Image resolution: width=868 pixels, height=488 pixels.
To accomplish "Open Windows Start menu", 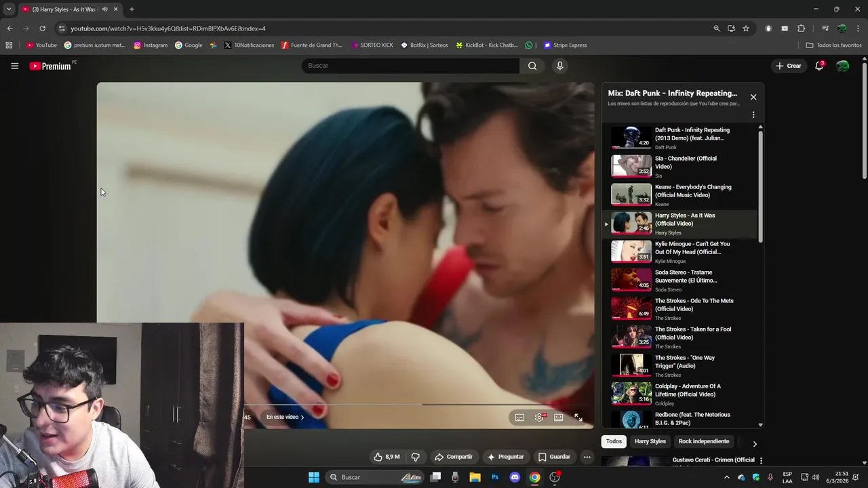I will (314, 477).
